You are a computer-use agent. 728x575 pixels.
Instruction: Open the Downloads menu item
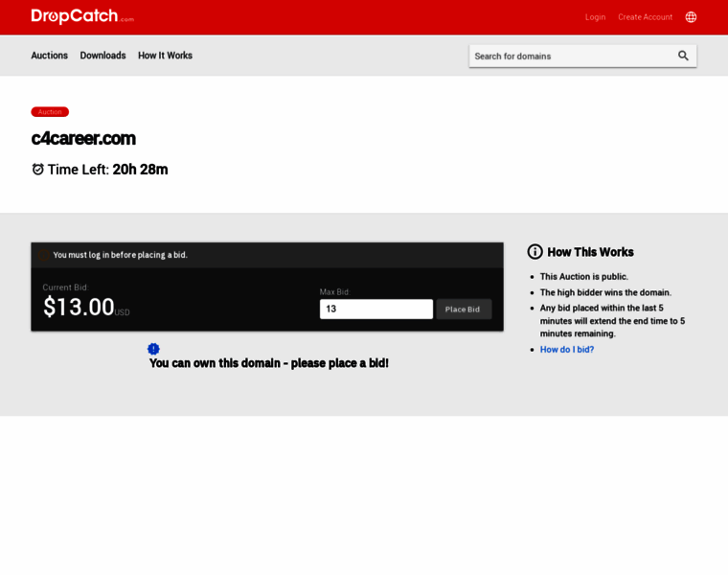point(102,56)
